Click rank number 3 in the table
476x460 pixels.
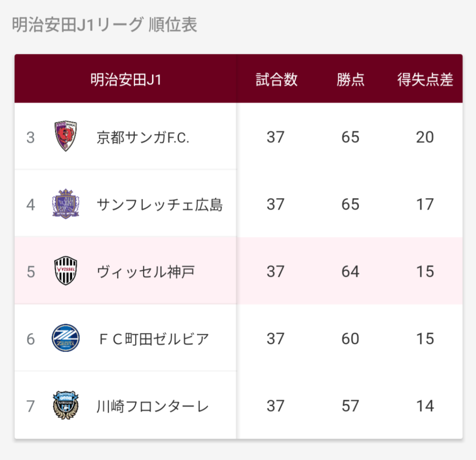click(31, 137)
